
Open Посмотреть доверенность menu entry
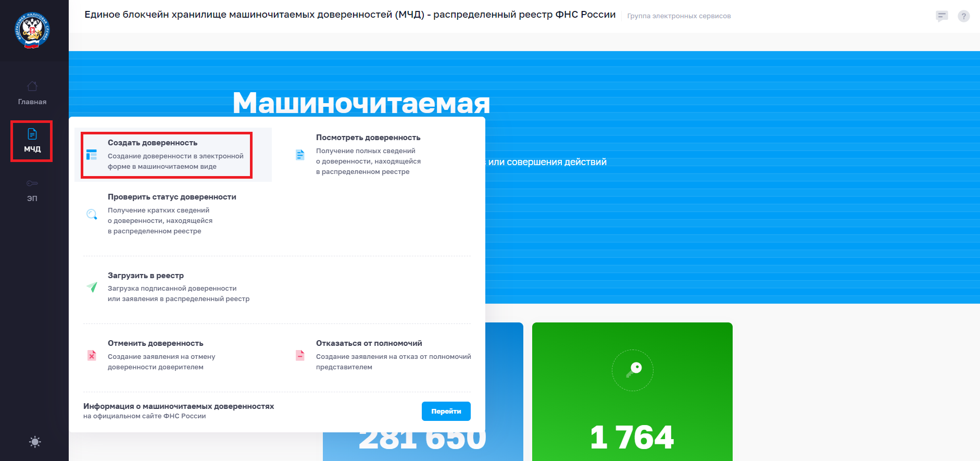368,138
